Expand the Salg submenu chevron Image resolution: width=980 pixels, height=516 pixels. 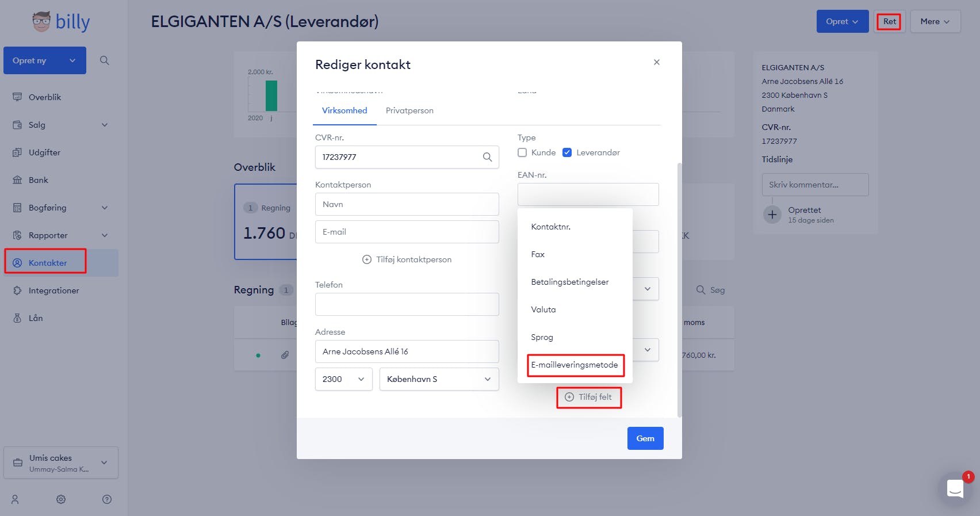[105, 125]
